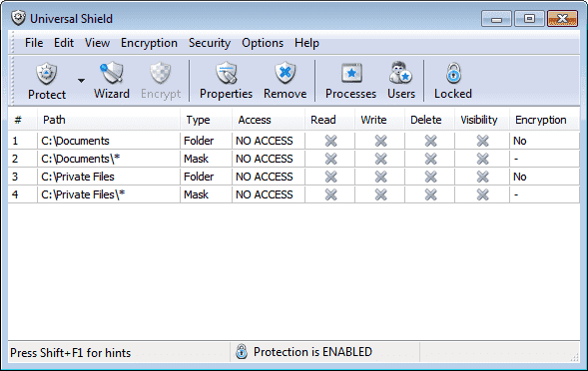Image resolution: width=588 pixels, height=371 pixels.
Task: Click the Remove shield icon
Action: [x=285, y=73]
